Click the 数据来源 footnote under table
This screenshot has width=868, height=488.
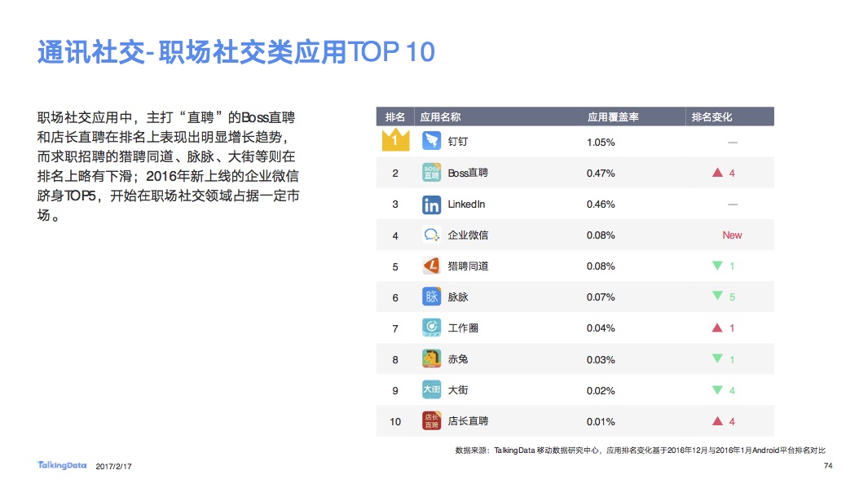pyautogui.click(x=641, y=451)
